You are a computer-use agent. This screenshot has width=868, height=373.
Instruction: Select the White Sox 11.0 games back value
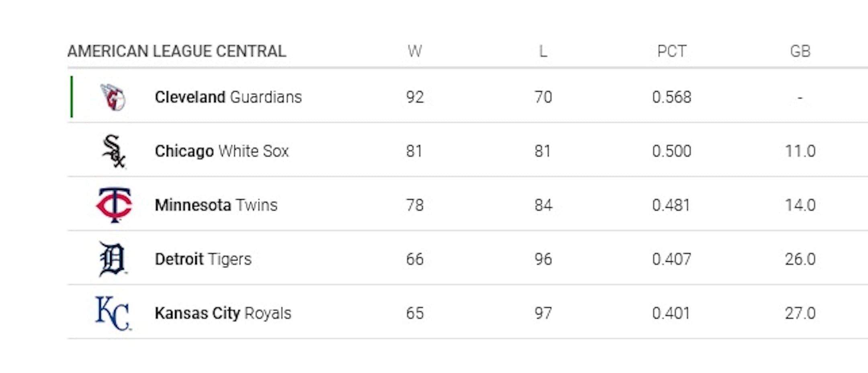(x=800, y=151)
